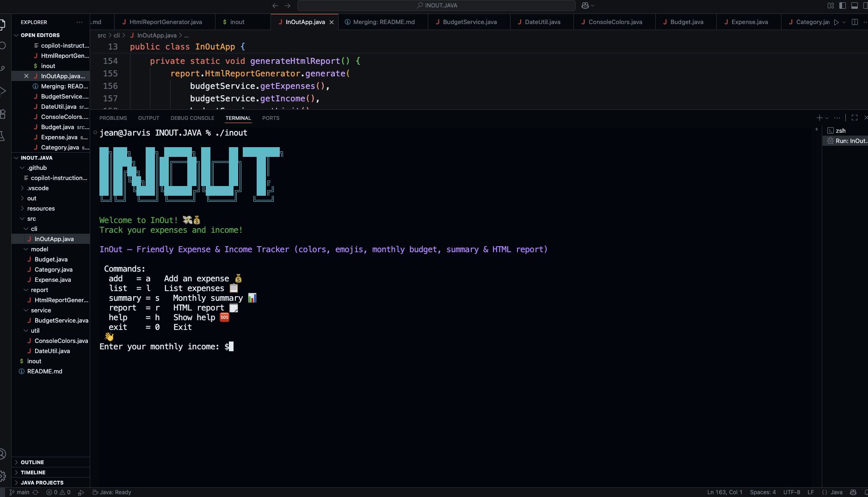Open the BudgetService.java editor tab
Screen dimensions: 868x497
pos(468,22)
